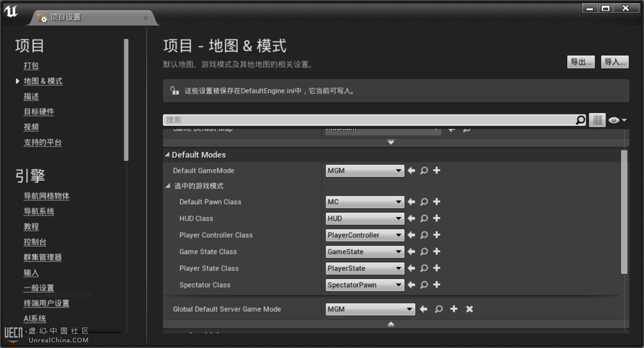Clear Global Default Server Game Mode with X icon
Screen dimensions: 644x348
(469, 309)
